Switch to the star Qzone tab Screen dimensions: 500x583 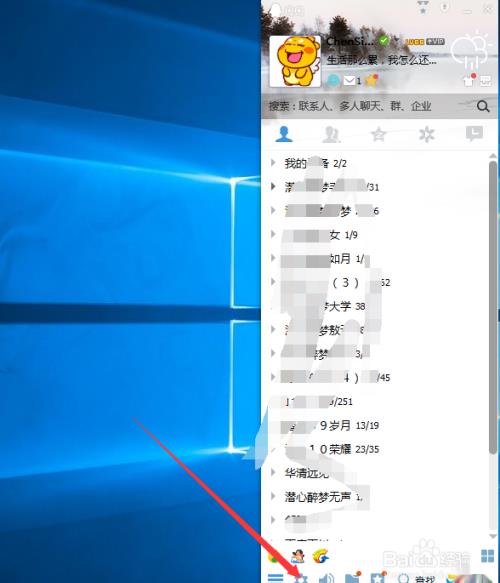coord(378,134)
